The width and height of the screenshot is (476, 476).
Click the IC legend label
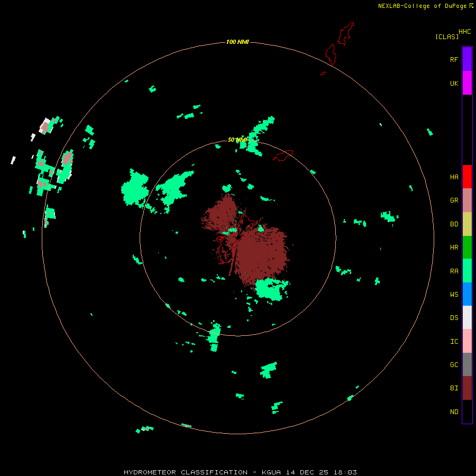click(x=454, y=342)
